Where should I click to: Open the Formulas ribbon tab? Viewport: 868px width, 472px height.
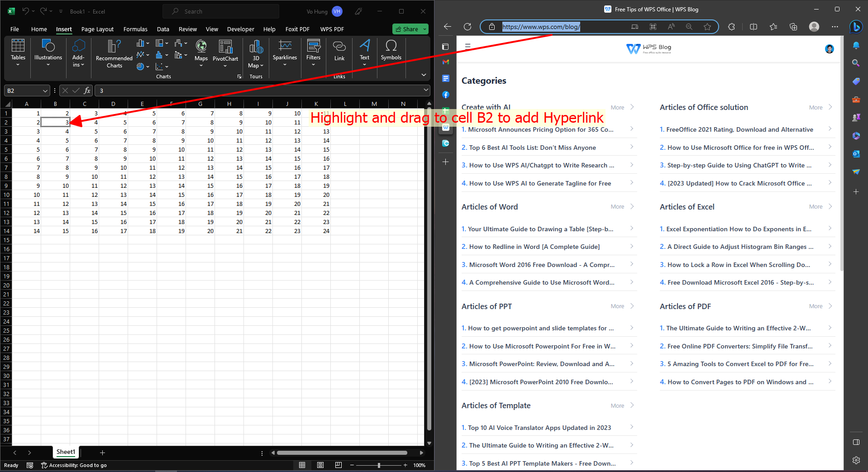pos(135,29)
